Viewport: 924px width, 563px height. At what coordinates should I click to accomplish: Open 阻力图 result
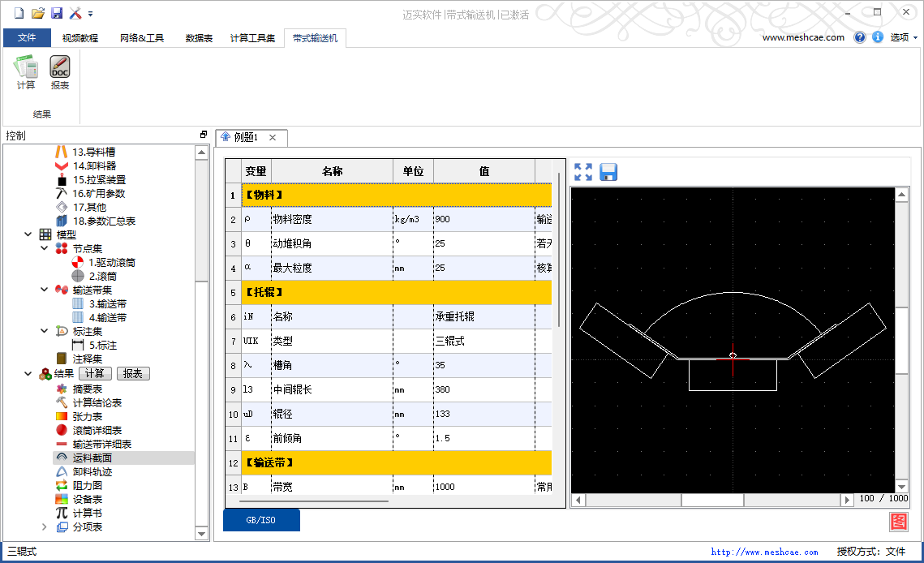click(88, 485)
